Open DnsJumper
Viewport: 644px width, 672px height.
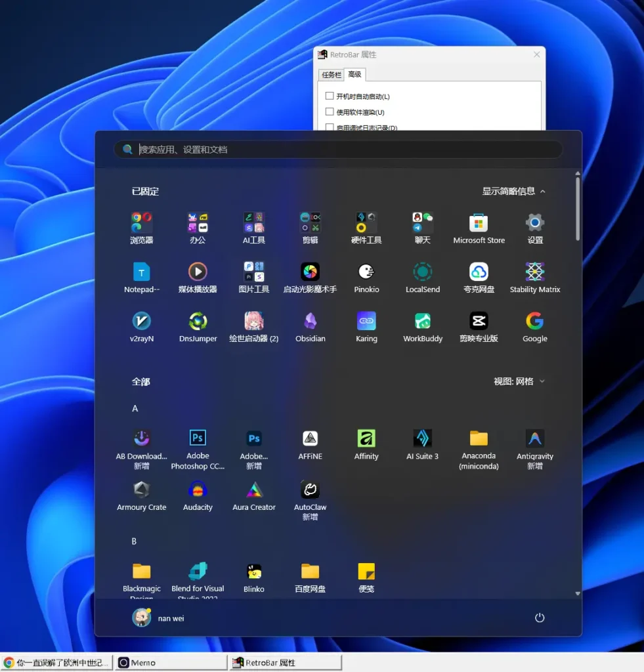pyautogui.click(x=198, y=322)
